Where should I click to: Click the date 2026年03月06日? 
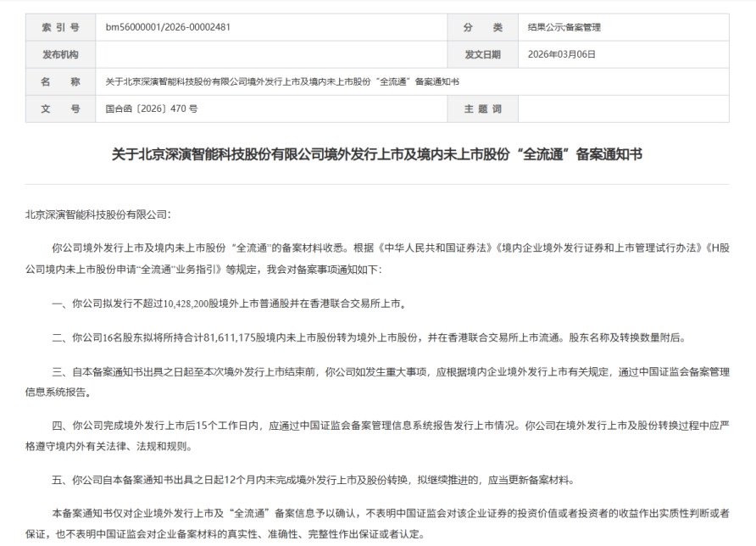(562, 54)
